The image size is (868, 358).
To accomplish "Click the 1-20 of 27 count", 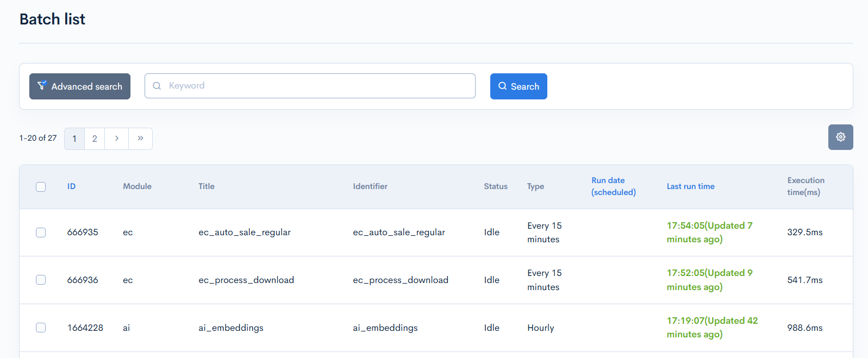I will coord(38,138).
